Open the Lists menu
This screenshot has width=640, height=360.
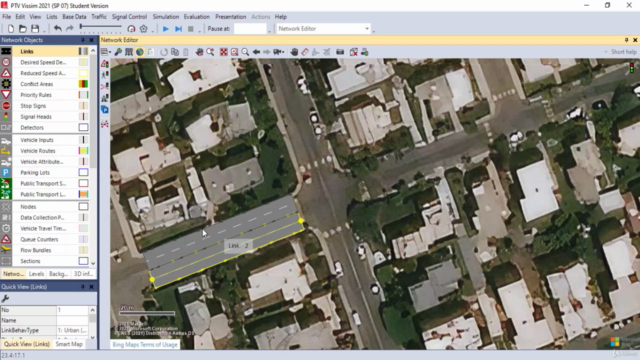[x=52, y=17]
